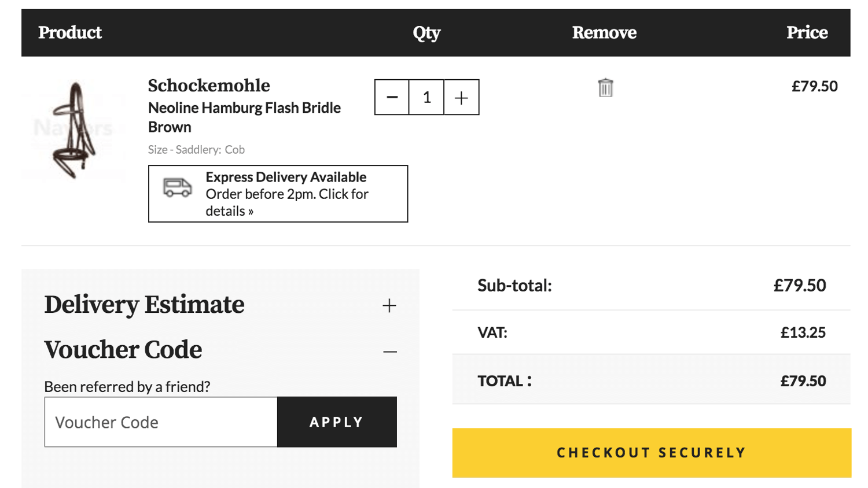Screen dimensions: 868x488
Task: Click the trash icon to remove the bridle
Action: [x=604, y=88]
